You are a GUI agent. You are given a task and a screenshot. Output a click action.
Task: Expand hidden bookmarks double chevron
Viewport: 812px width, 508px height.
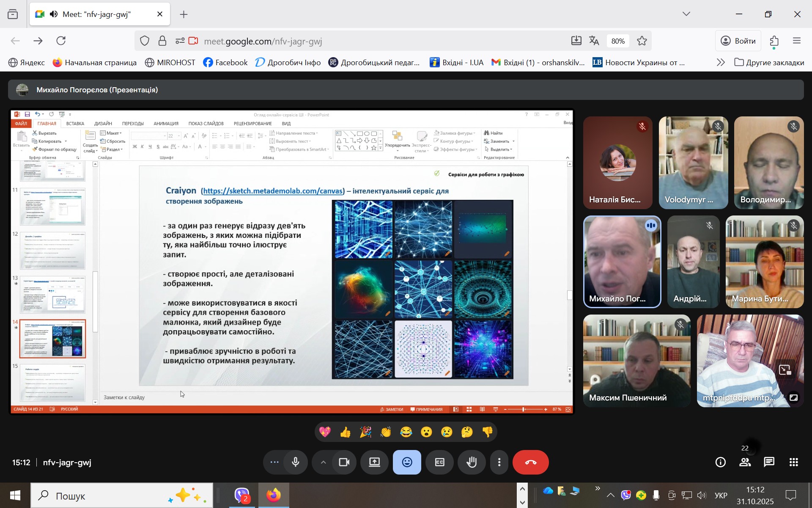pyautogui.click(x=721, y=63)
